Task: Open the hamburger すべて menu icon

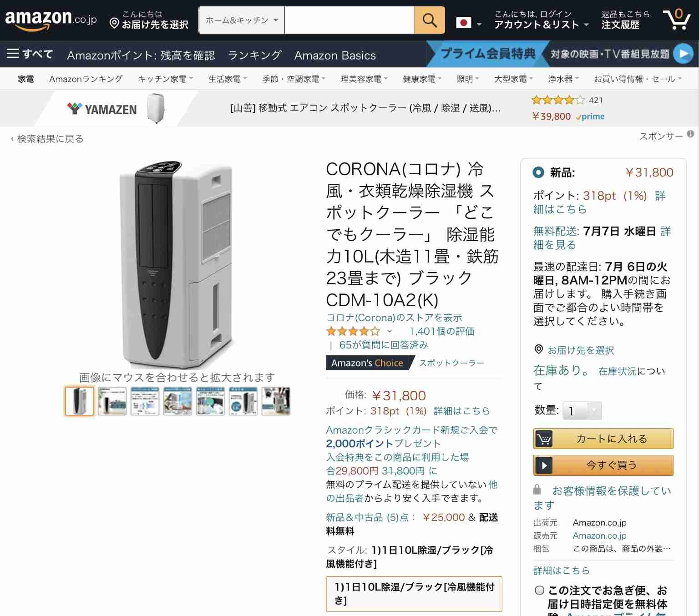Action: pos(13,54)
